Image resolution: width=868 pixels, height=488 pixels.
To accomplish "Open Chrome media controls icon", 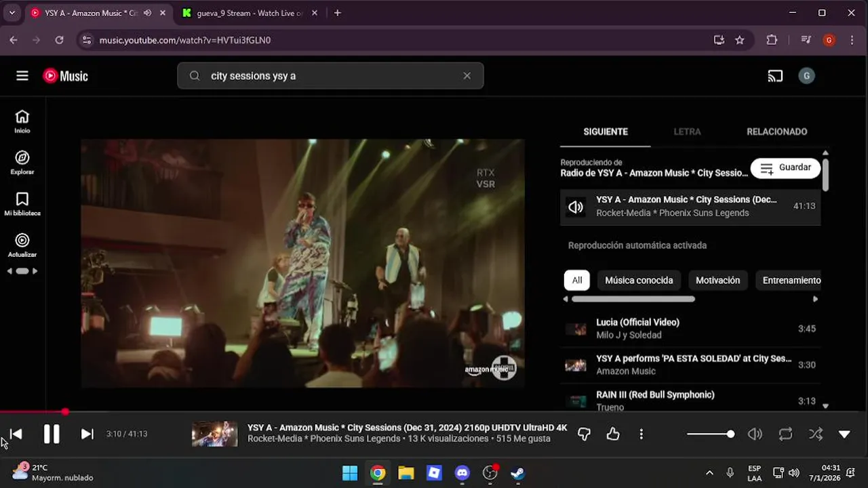I will click(x=806, y=40).
